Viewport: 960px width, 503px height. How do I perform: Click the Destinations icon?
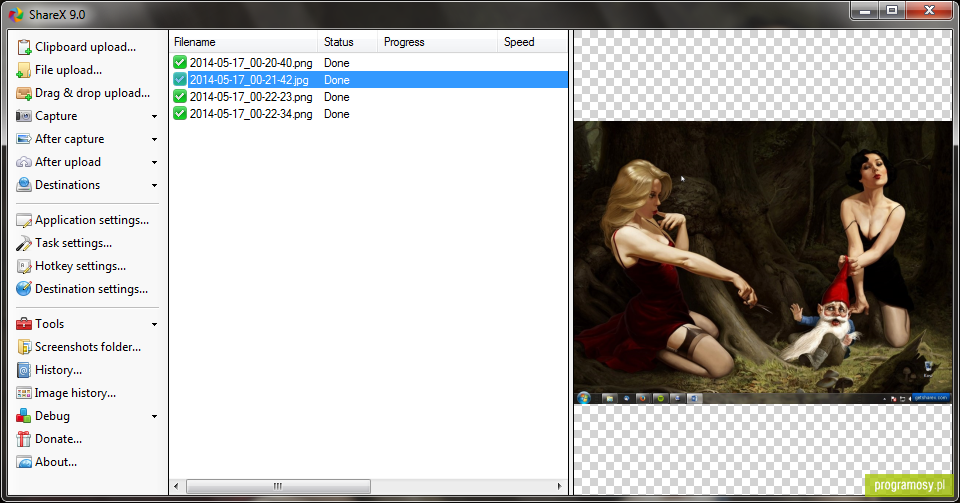point(24,185)
